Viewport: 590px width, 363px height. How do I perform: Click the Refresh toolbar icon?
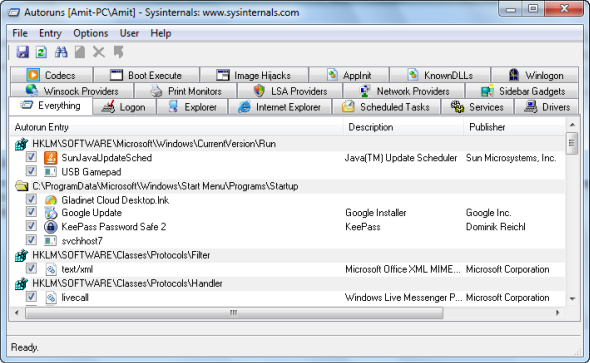(x=41, y=52)
